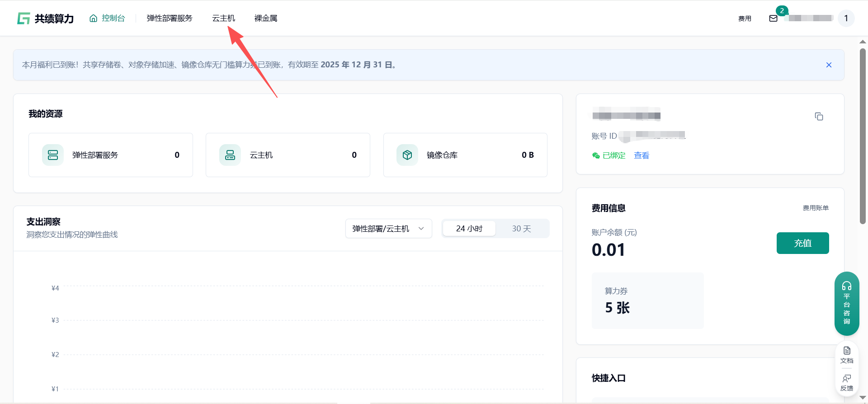Screen dimensions: 868x404
Task: Click the ¥1 axis label
Action: [x=55, y=389]
